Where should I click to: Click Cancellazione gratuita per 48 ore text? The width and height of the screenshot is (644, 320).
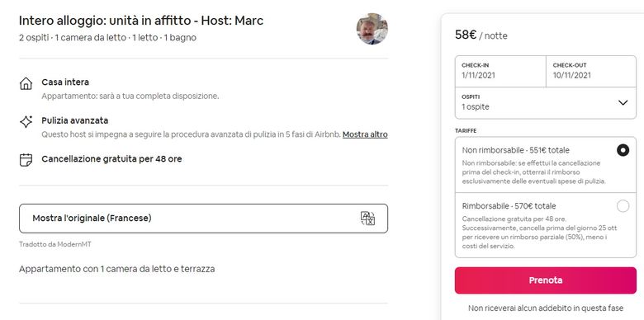click(x=111, y=159)
